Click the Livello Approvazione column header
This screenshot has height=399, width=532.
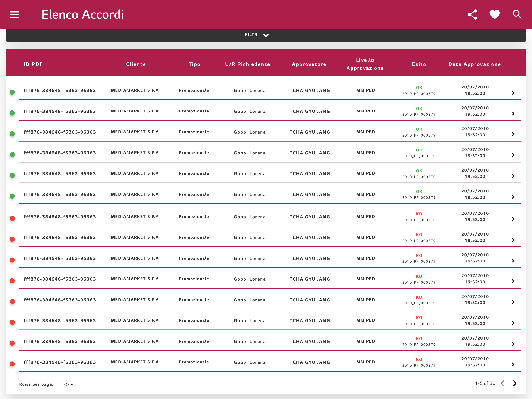click(x=365, y=64)
